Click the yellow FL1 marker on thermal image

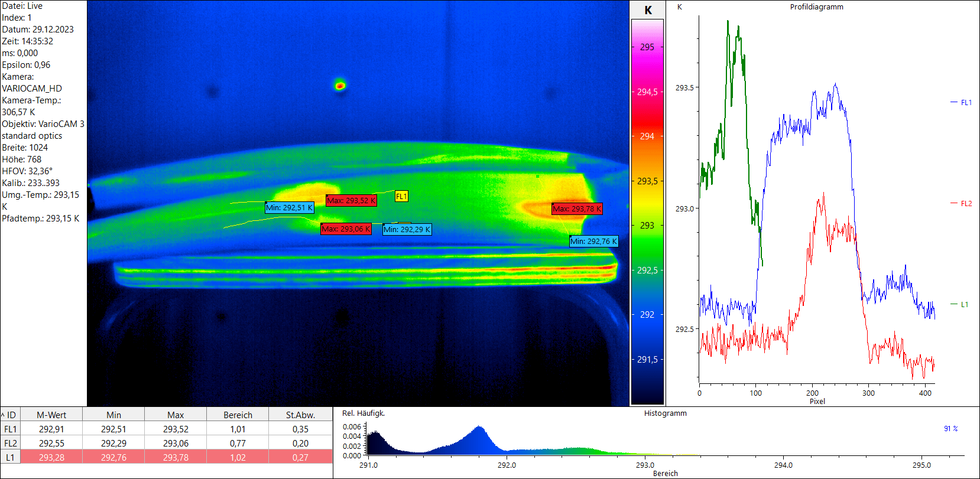coord(401,197)
